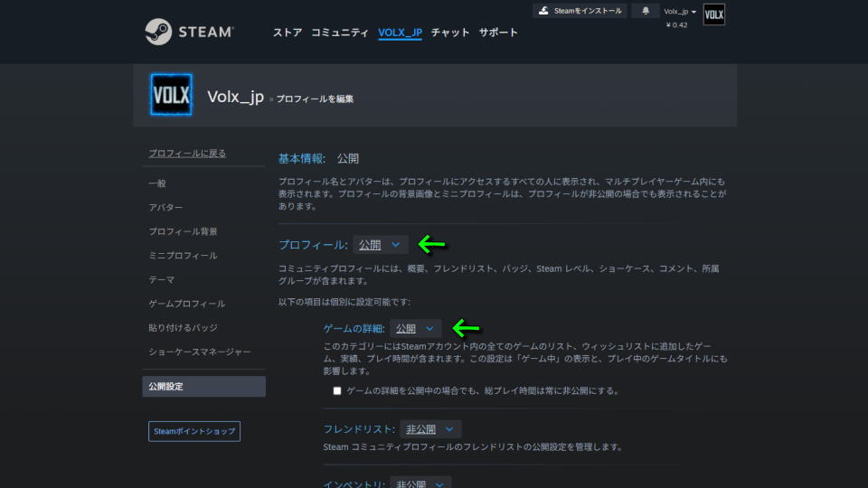
Task: Click the VOLX avatar in top-right corner
Action: pyautogui.click(x=713, y=14)
